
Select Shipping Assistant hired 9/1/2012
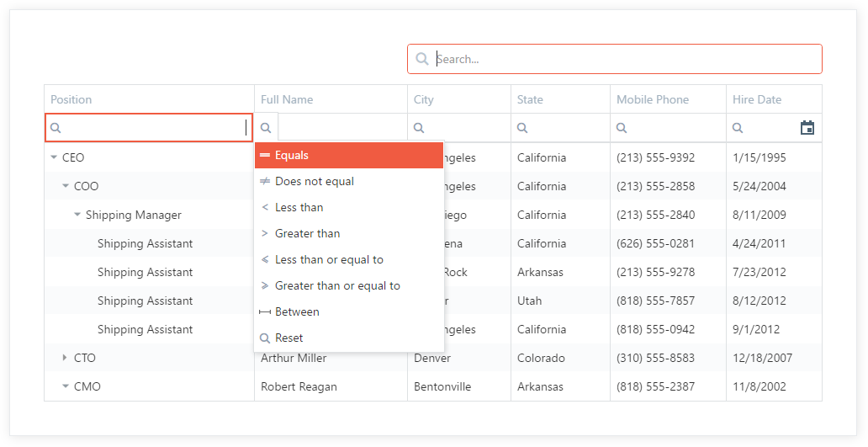[145, 330]
